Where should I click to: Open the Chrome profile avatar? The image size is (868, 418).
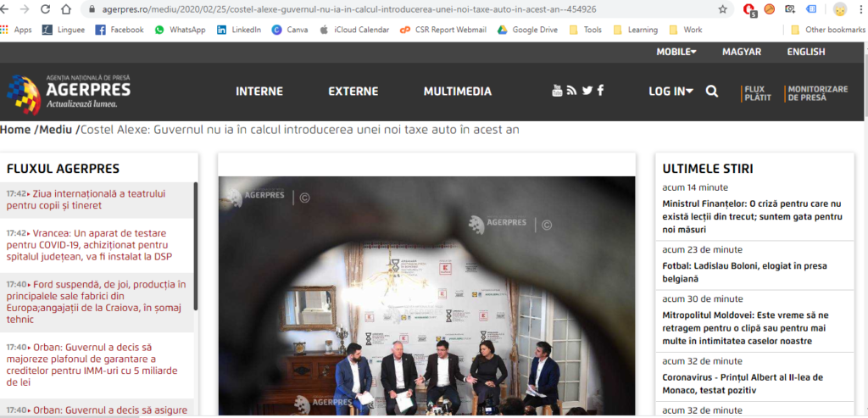pos(840,8)
